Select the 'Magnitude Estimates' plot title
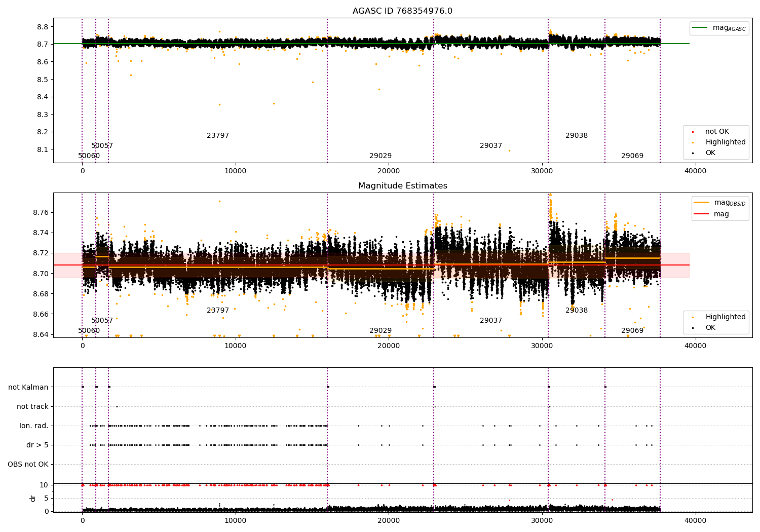Image resolution: width=760 pixels, height=532 pixels. coord(402,186)
